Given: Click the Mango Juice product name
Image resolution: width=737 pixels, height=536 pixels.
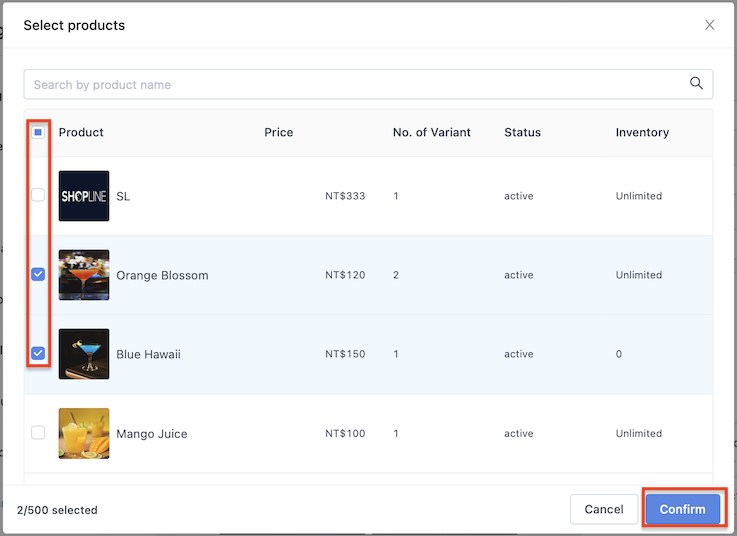Looking at the screenshot, I should click(x=152, y=434).
